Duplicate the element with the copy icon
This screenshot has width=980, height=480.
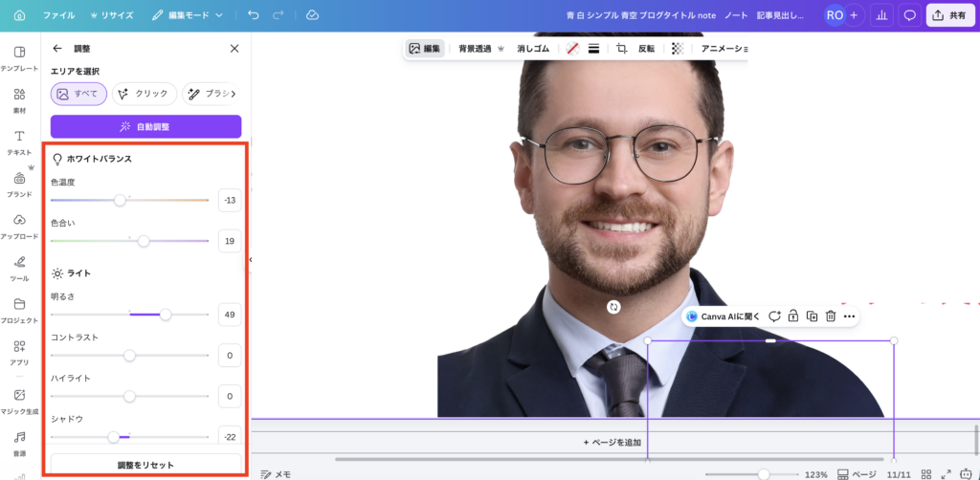coord(812,316)
